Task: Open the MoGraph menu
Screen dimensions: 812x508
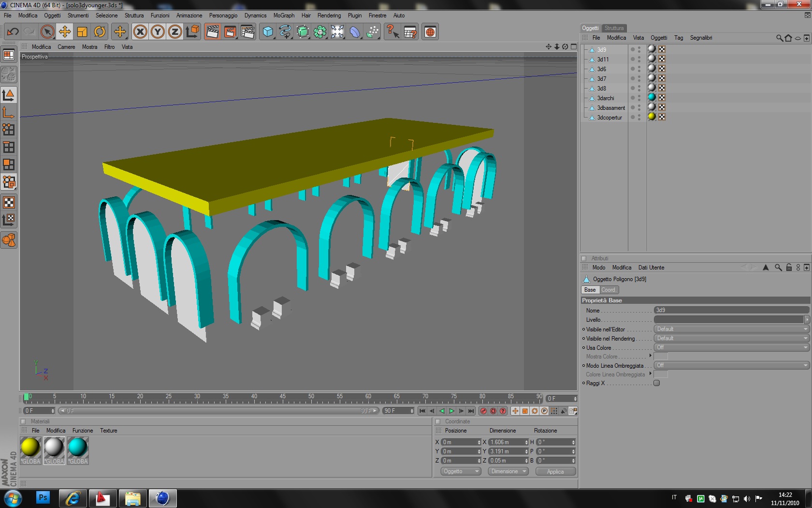Action: point(284,15)
